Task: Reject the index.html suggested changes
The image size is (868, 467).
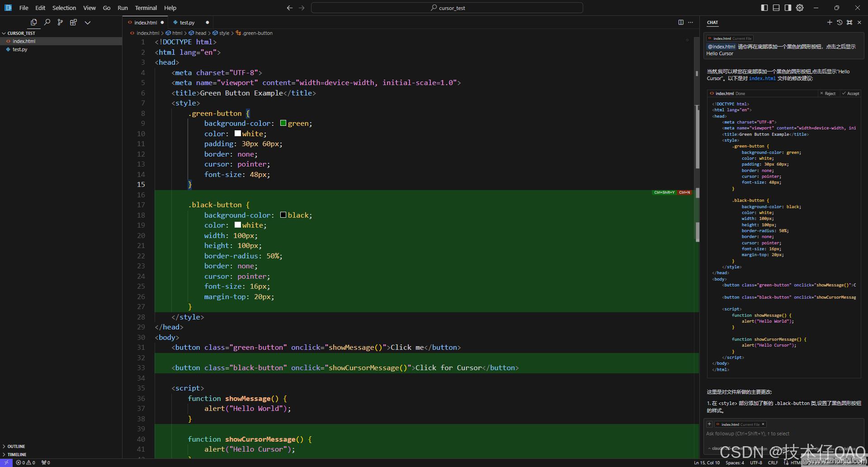Action: [828, 94]
